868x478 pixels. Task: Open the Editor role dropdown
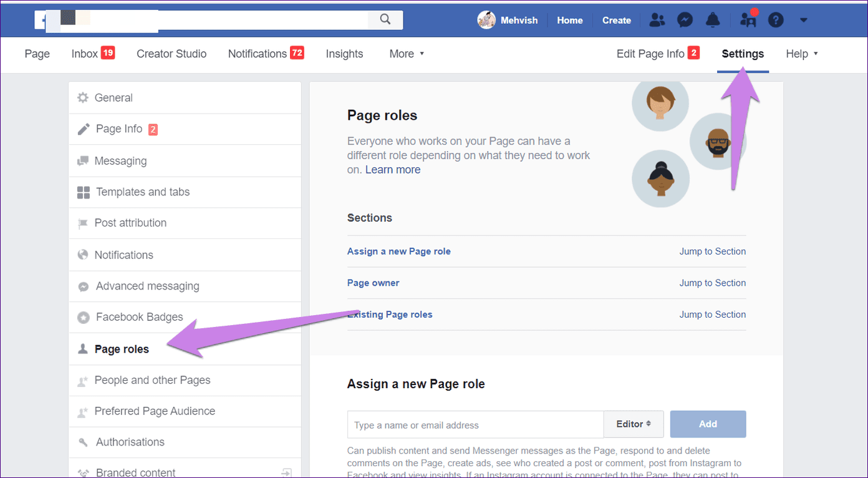click(x=634, y=424)
